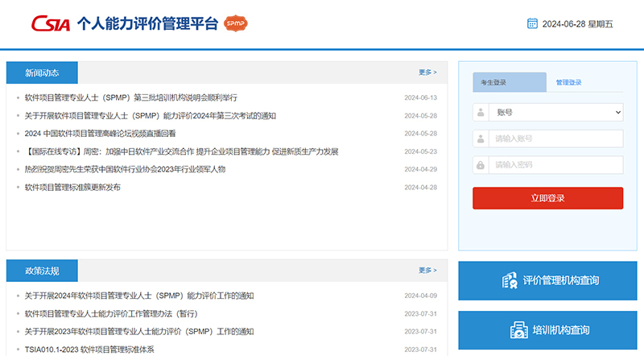Click the certificate icon on 评价管理机构查询
The image size is (644, 356).
[509, 281]
